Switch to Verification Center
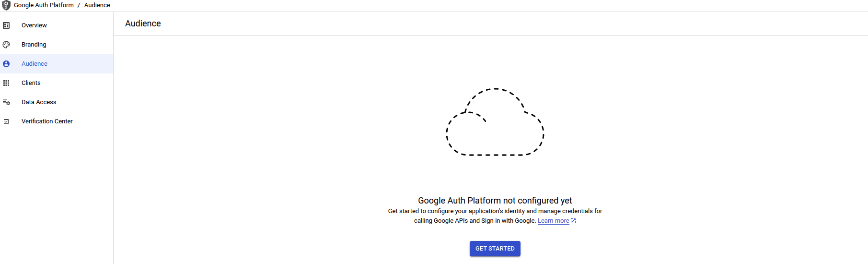 [47, 121]
